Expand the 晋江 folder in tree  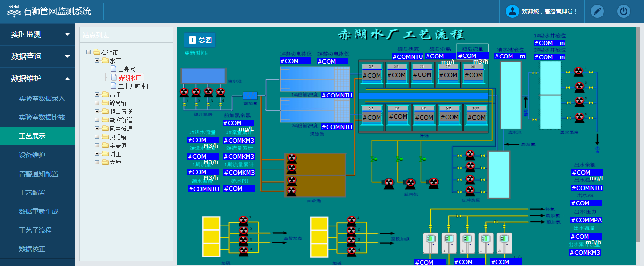pyautogui.click(x=97, y=95)
